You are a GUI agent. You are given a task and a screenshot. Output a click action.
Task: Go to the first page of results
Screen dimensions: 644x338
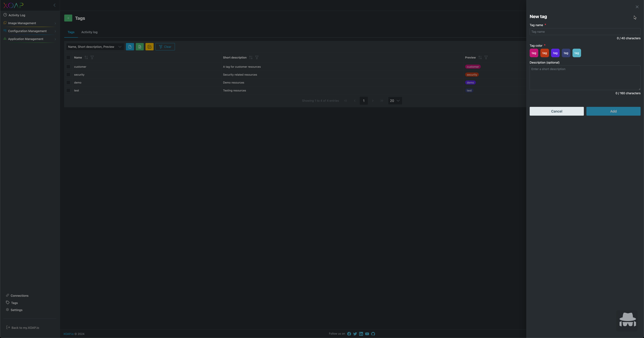[346, 101]
